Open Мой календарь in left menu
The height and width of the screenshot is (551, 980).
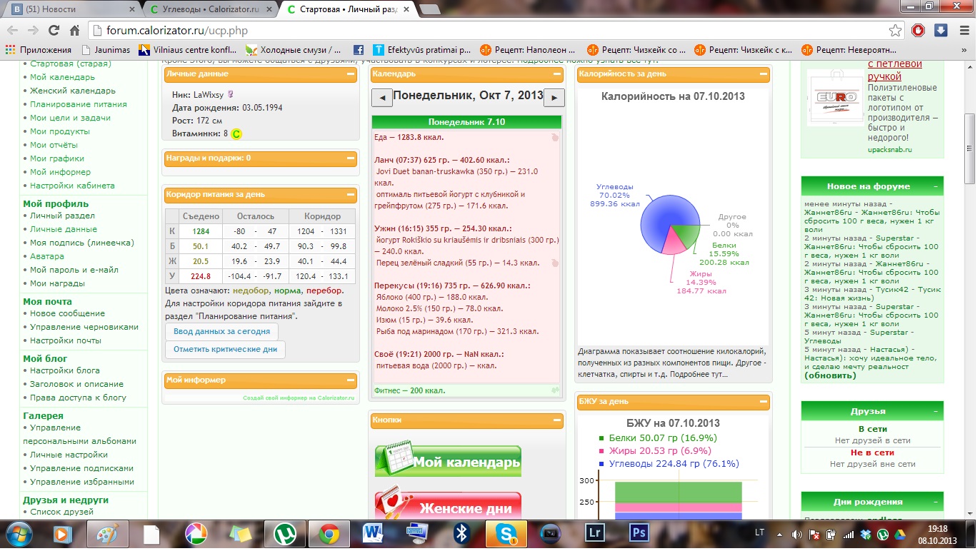click(x=62, y=77)
